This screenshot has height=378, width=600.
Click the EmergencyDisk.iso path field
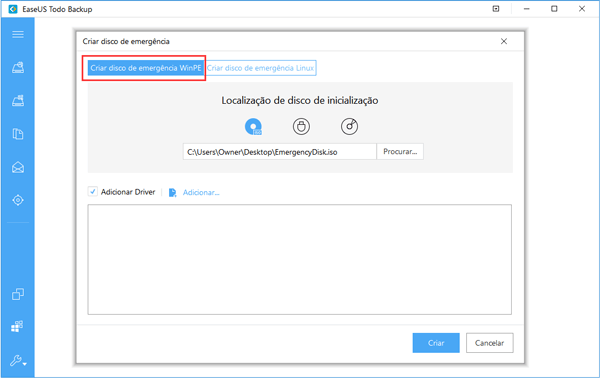280,152
